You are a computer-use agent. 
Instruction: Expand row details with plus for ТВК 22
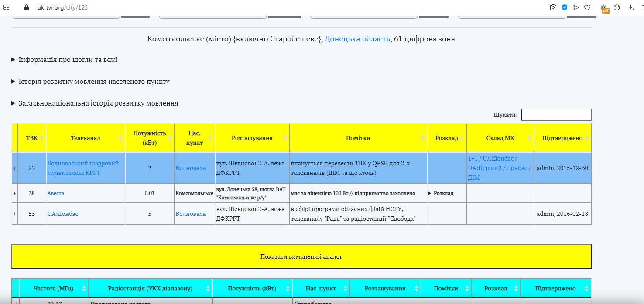coord(15,168)
